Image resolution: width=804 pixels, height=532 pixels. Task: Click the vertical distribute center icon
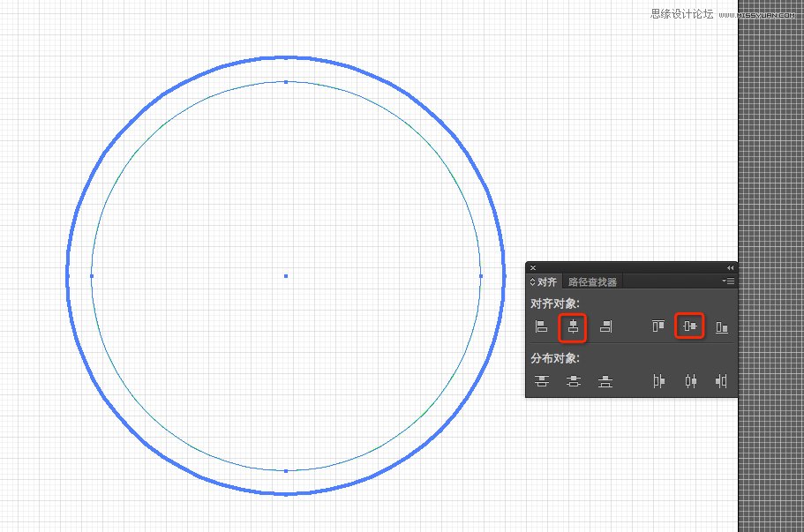[574, 381]
